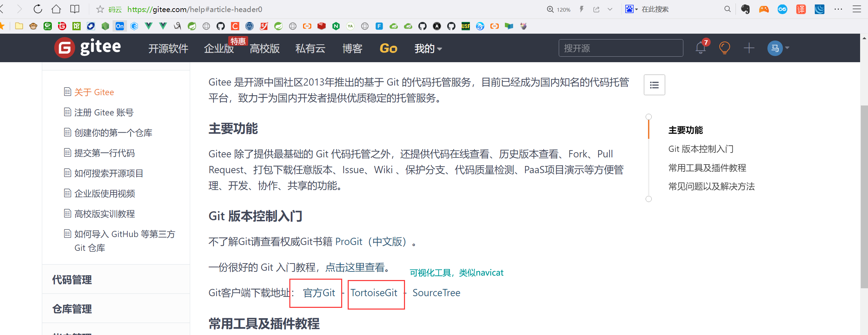The image size is (868, 335).
Task: Open the orange game controller extension
Action: coord(764,9)
